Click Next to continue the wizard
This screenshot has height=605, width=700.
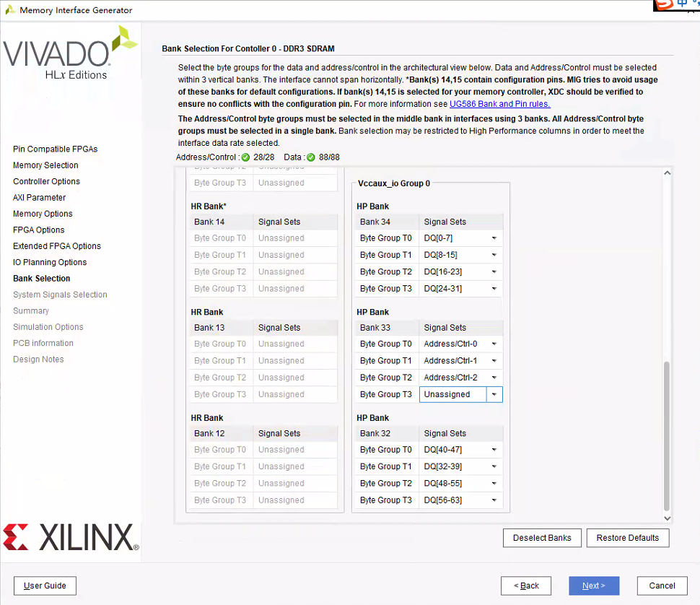coord(593,586)
